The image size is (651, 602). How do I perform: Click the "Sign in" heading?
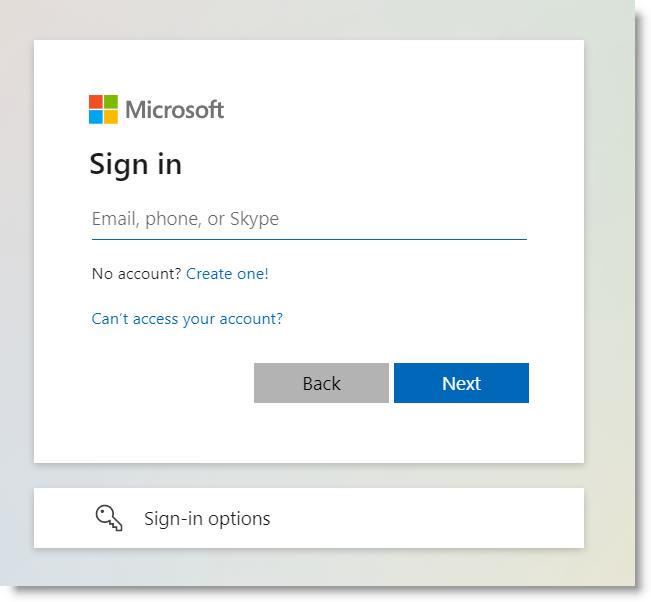click(135, 164)
